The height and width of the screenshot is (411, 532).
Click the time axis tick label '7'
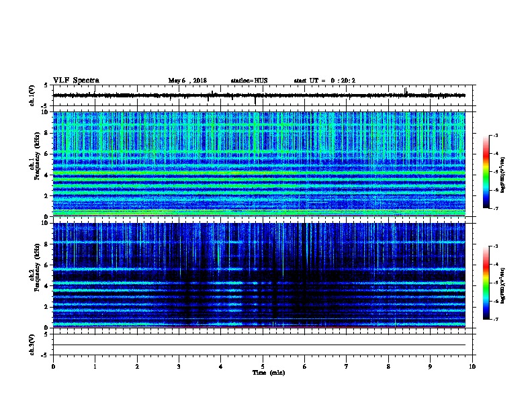347,367
